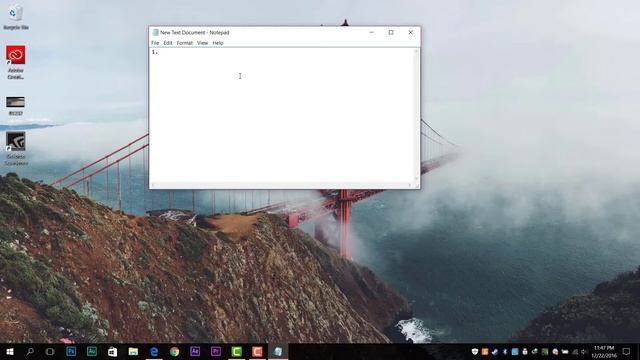This screenshot has height=360, width=640.
Task: Select the Recycle Bin desktop icon
Action: pyautogui.click(x=16, y=17)
